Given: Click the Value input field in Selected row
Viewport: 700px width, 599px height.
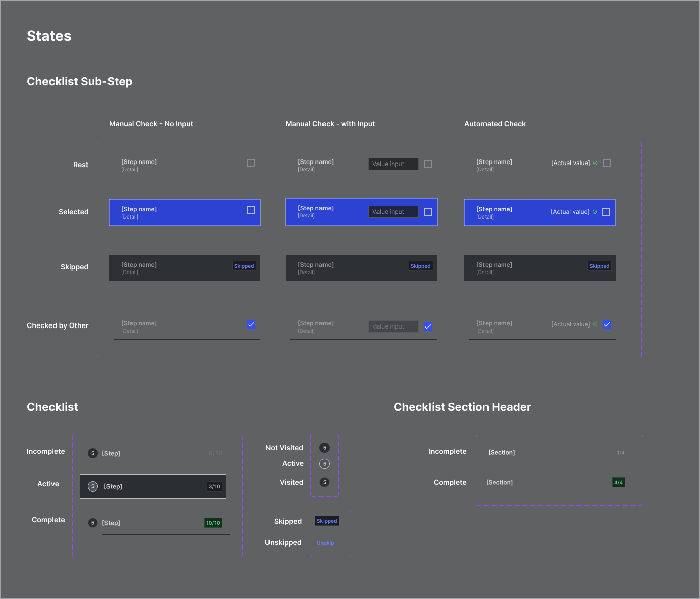Looking at the screenshot, I should [394, 212].
